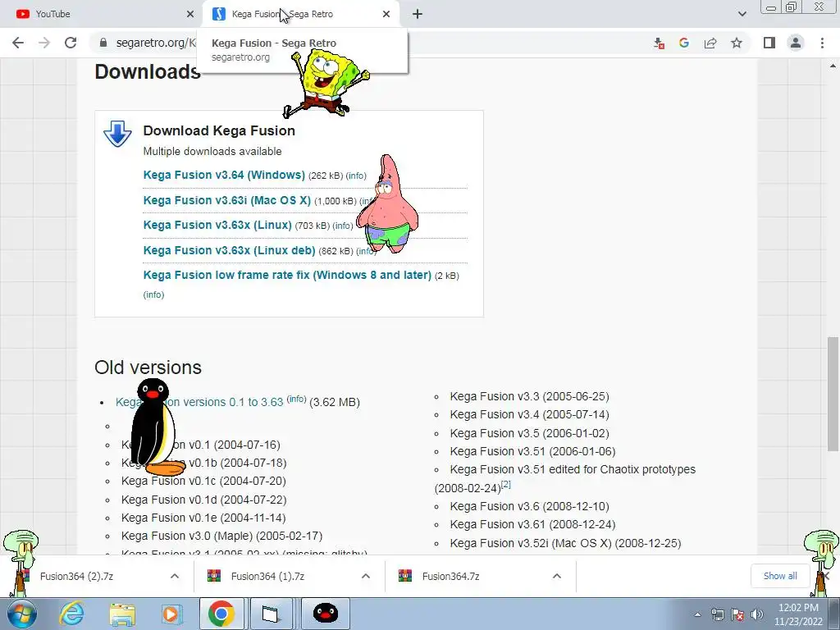Switch to Chrome in the taskbar
Viewport: 840px width, 630px height.
[x=221, y=614]
